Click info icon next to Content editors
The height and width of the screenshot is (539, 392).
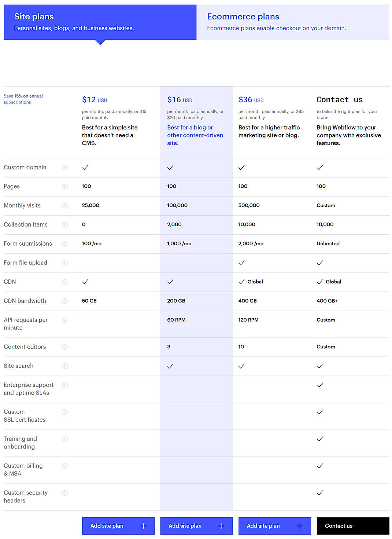[x=65, y=347]
